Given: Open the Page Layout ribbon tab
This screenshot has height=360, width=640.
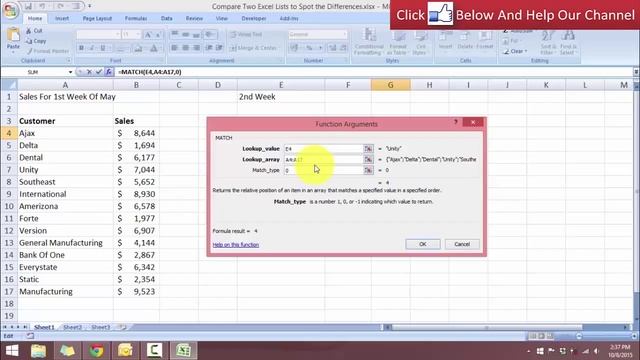Looking at the screenshot, I should click(x=97, y=18).
